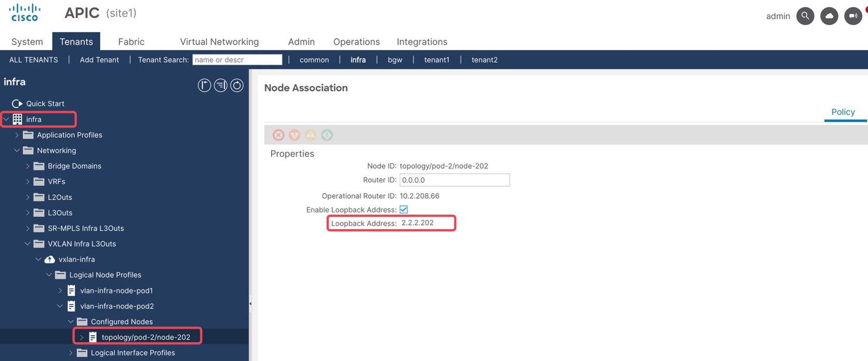
Task: Click the list filter icon beside infra heading
Action: (x=220, y=86)
